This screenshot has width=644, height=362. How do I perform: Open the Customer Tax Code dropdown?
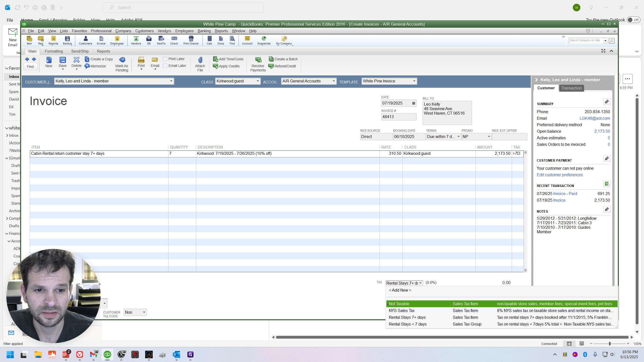pos(144,312)
